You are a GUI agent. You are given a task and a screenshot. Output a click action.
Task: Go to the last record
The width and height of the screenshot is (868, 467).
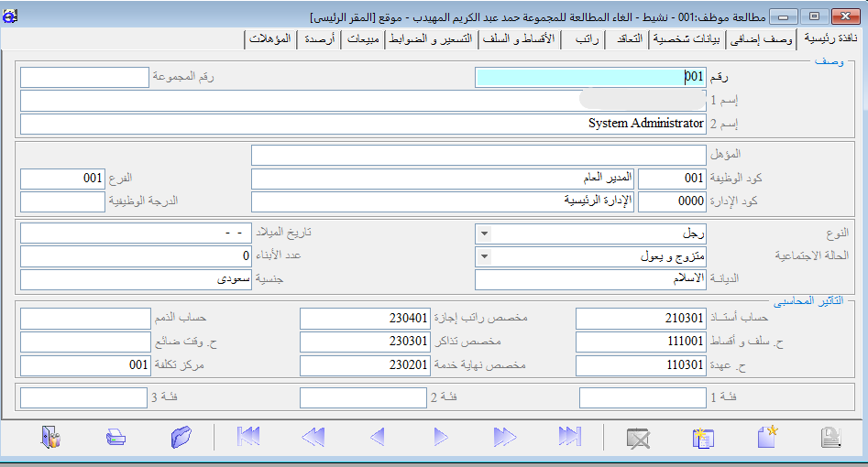click(570, 437)
